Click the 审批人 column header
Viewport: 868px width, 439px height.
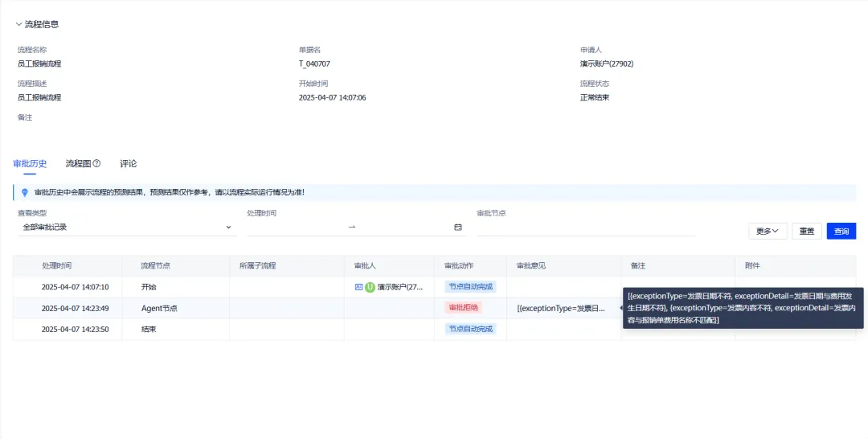click(x=365, y=265)
